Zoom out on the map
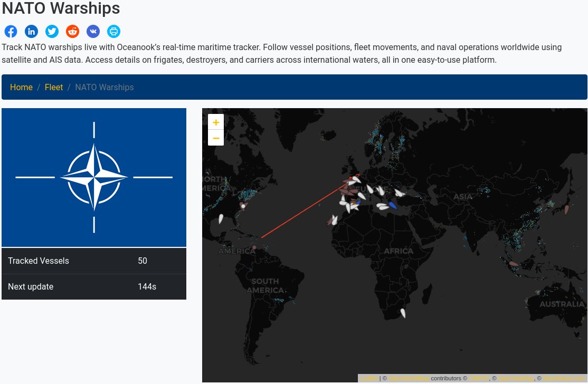The width and height of the screenshot is (588, 384). [x=216, y=138]
